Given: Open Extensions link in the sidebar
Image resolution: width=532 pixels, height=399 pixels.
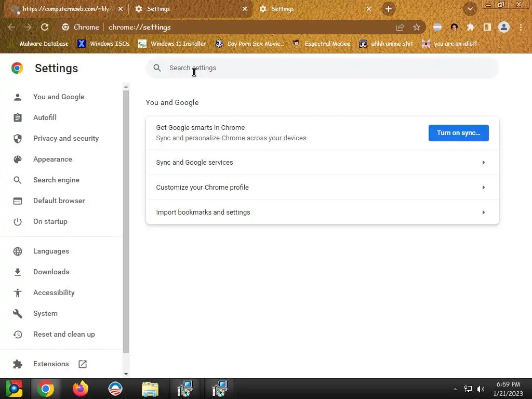Looking at the screenshot, I should tap(51, 364).
